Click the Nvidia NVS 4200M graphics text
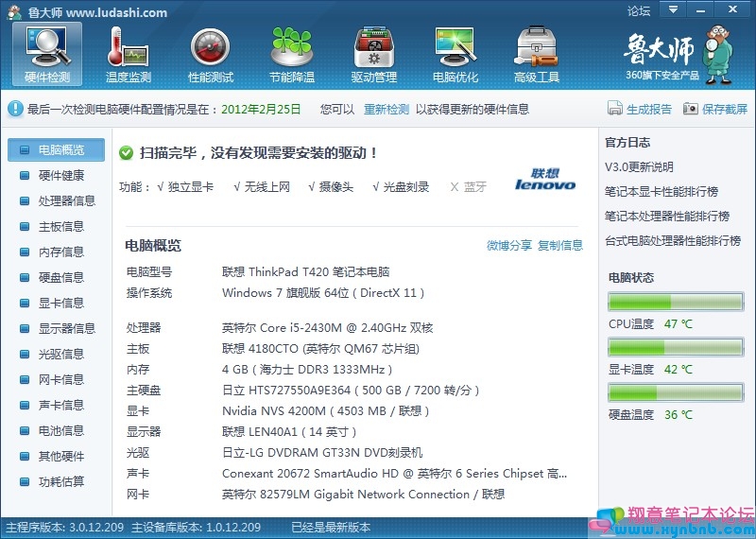 coord(325,411)
